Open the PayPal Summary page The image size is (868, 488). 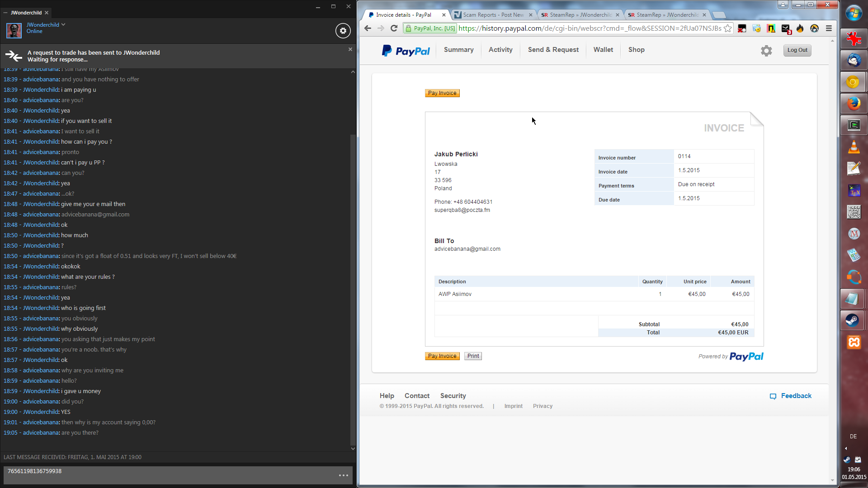click(458, 50)
